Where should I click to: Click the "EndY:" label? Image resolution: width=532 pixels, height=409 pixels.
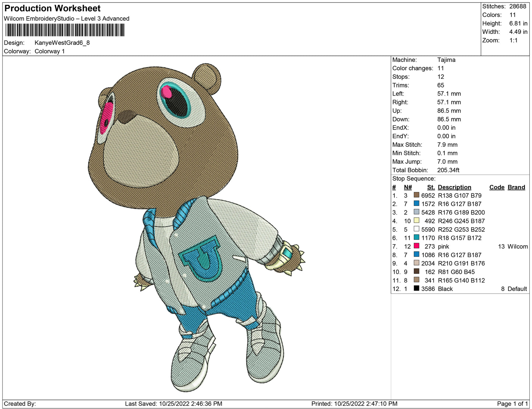click(x=401, y=136)
